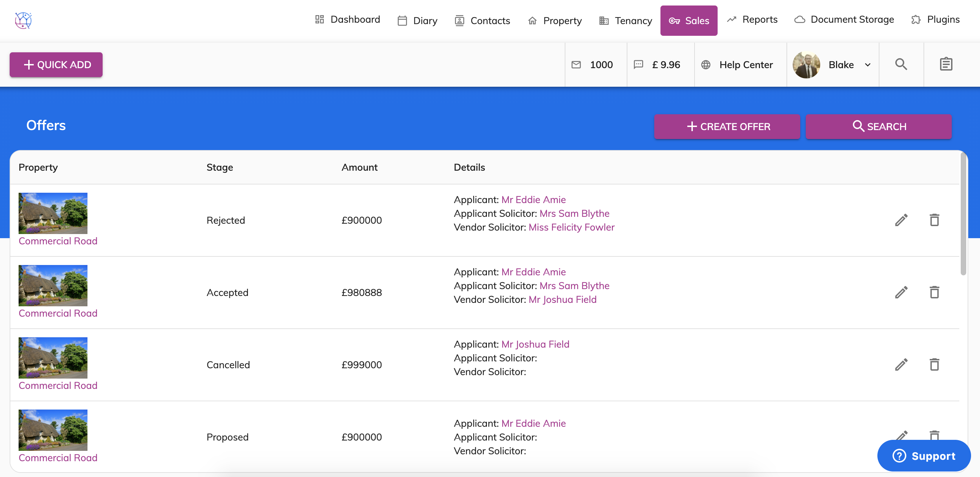
Task: Open the search magnifier in header
Action: [x=900, y=64]
